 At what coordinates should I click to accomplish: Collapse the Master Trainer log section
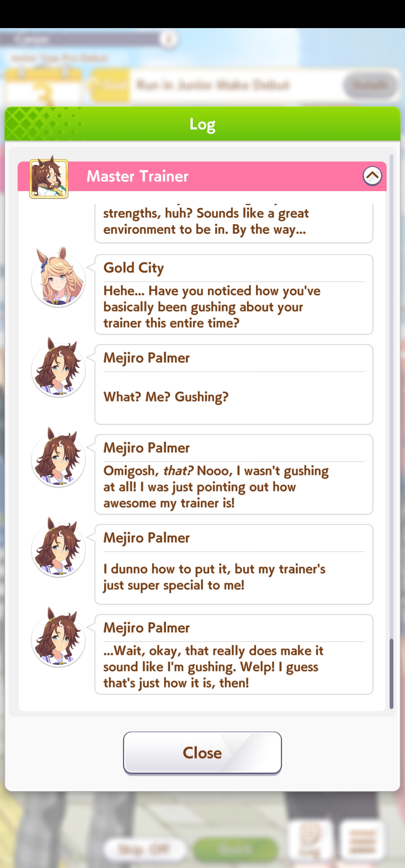372,176
